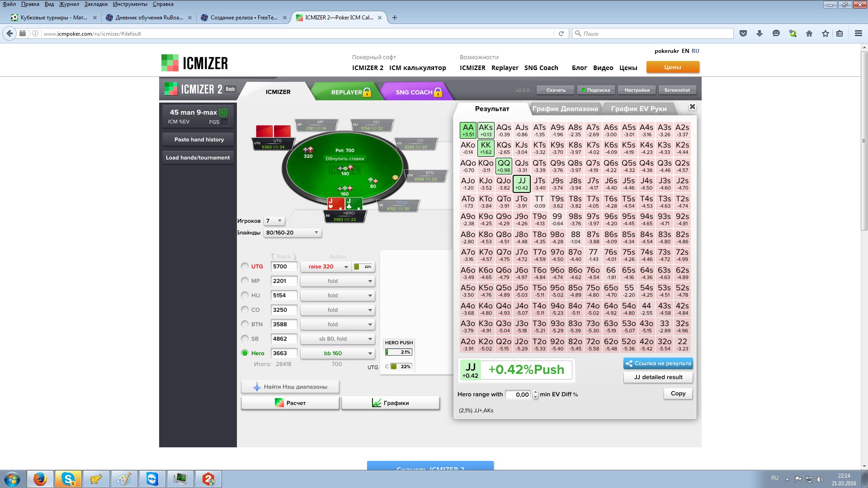Click the JJ detailed result button
Viewport: 868px width, 488px height.
click(658, 377)
